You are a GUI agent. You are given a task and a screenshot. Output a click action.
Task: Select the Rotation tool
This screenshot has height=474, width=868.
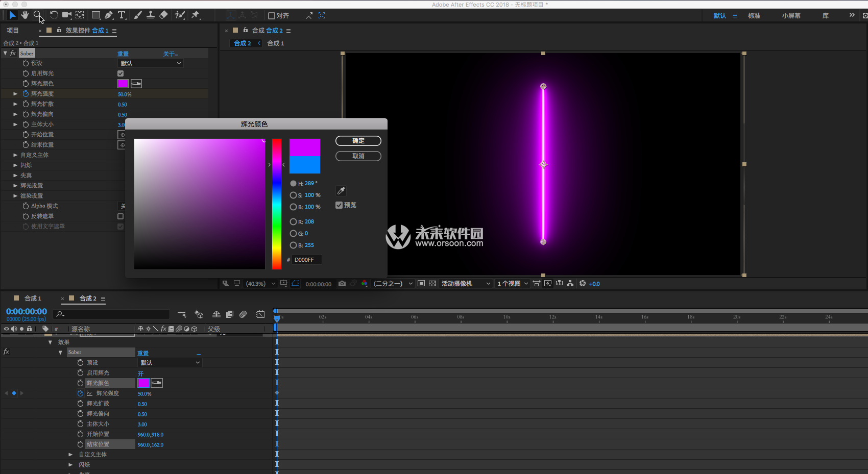(54, 15)
